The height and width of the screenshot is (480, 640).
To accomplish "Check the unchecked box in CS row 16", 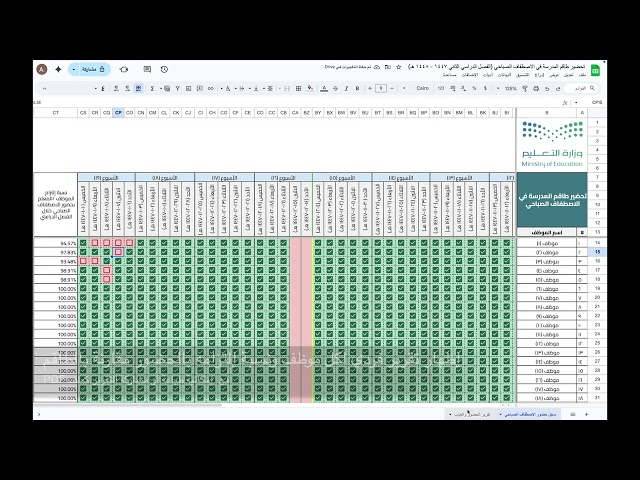I will (83, 261).
